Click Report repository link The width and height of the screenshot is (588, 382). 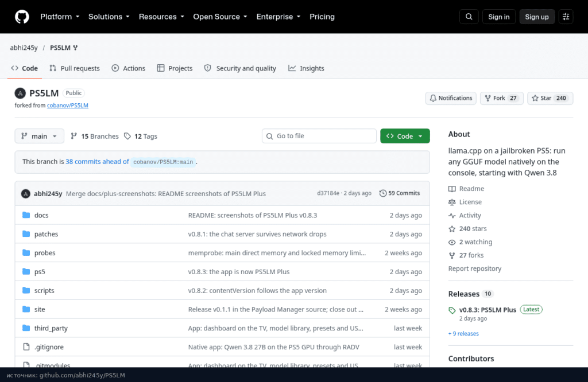click(x=475, y=269)
